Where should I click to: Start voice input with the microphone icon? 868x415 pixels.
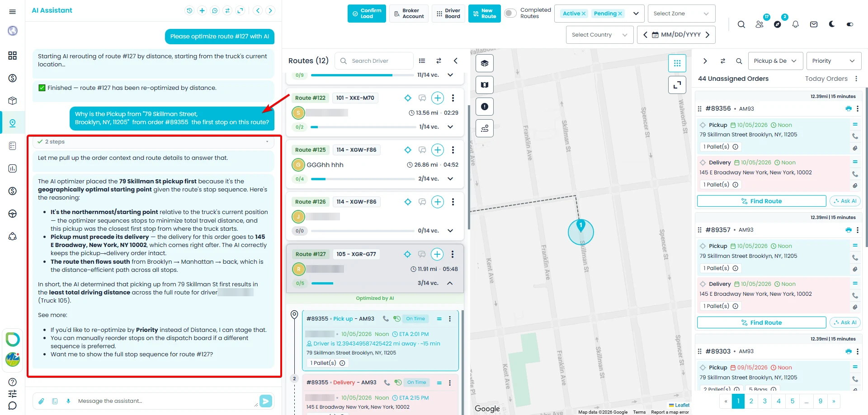point(68,401)
